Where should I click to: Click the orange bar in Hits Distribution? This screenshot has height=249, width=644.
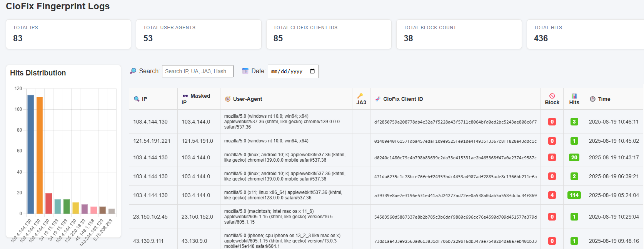coord(40,155)
